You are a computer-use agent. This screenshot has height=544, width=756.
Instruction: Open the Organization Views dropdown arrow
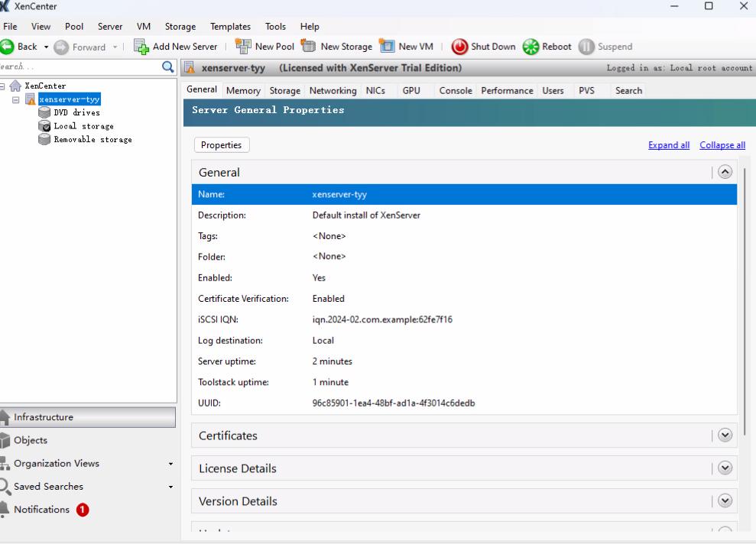[170, 464]
